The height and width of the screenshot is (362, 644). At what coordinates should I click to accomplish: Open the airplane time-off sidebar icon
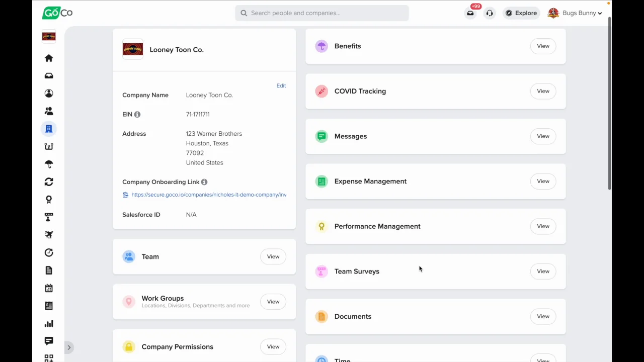(49, 235)
